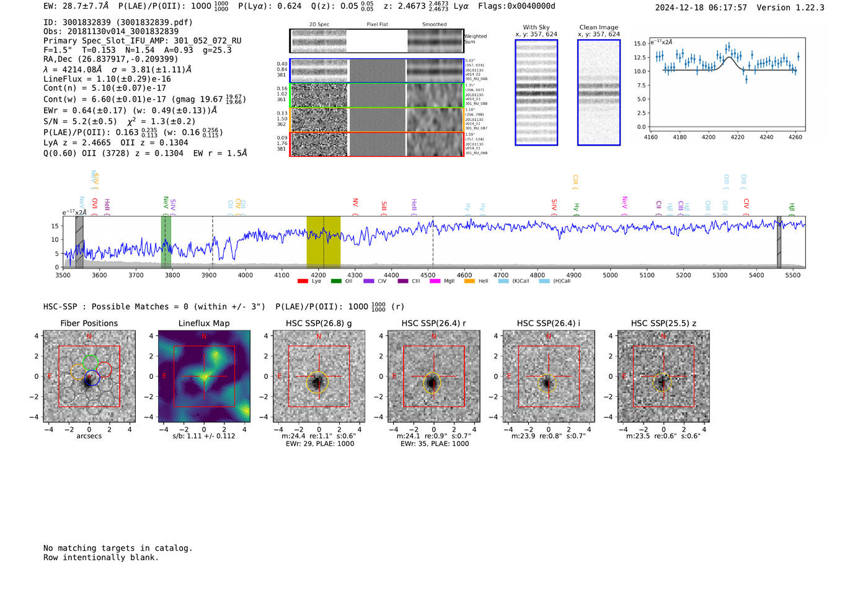
Task: Select the orange-framed fiber 2D spec image
Action: click(x=319, y=120)
